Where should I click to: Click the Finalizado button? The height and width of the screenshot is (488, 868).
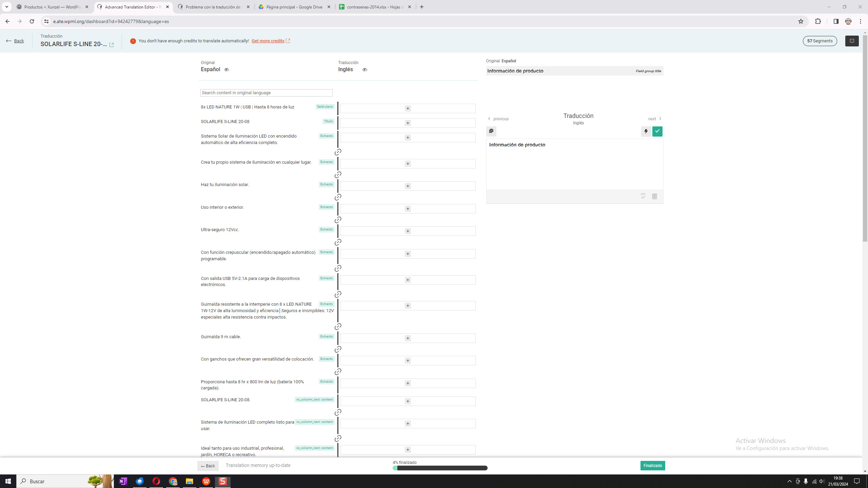click(x=652, y=466)
